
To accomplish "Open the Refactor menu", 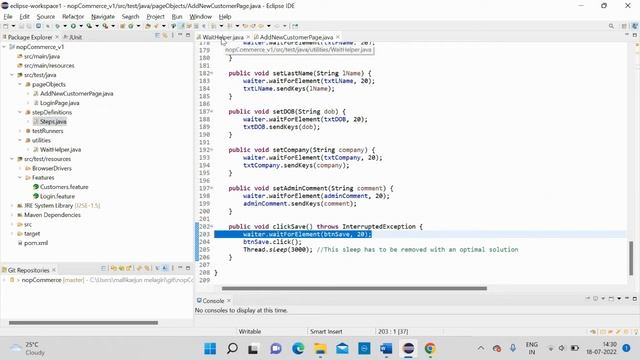I will [x=73, y=17].
